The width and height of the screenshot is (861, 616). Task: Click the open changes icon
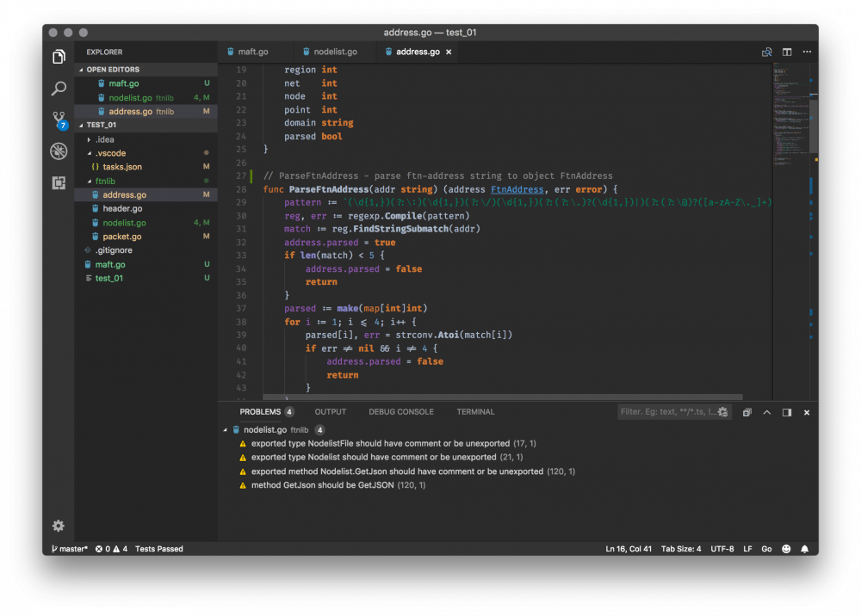(766, 52)
